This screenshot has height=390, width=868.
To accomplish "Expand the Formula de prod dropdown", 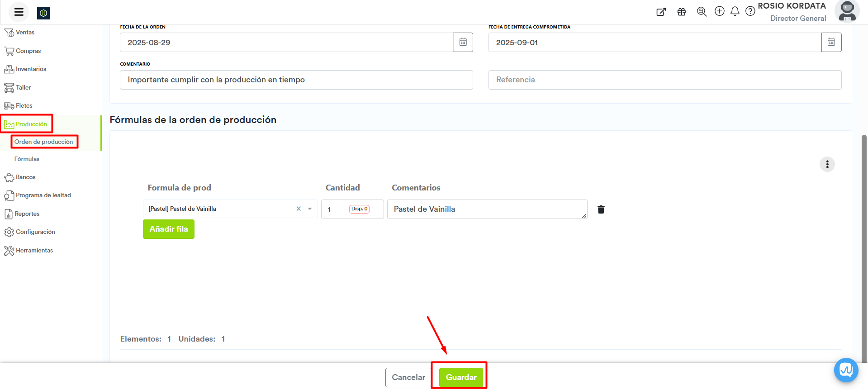I will pyautogui.click(x=310, y=209).
